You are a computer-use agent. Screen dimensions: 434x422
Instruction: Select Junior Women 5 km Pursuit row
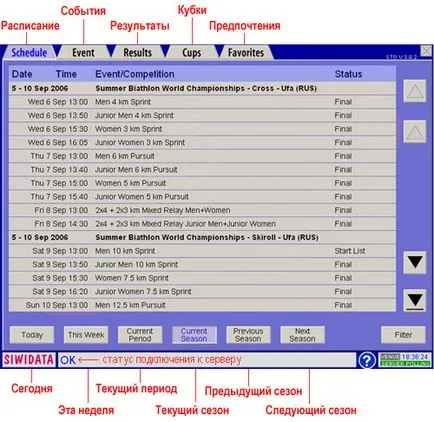(x=202, y=197)
